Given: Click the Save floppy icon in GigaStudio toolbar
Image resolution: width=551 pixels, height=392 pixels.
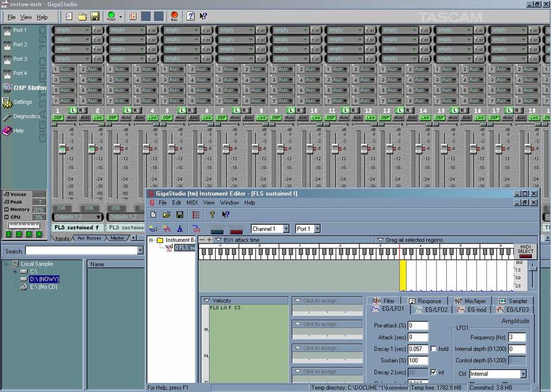Looking at the screenshot, I should (x=95, y=16).
